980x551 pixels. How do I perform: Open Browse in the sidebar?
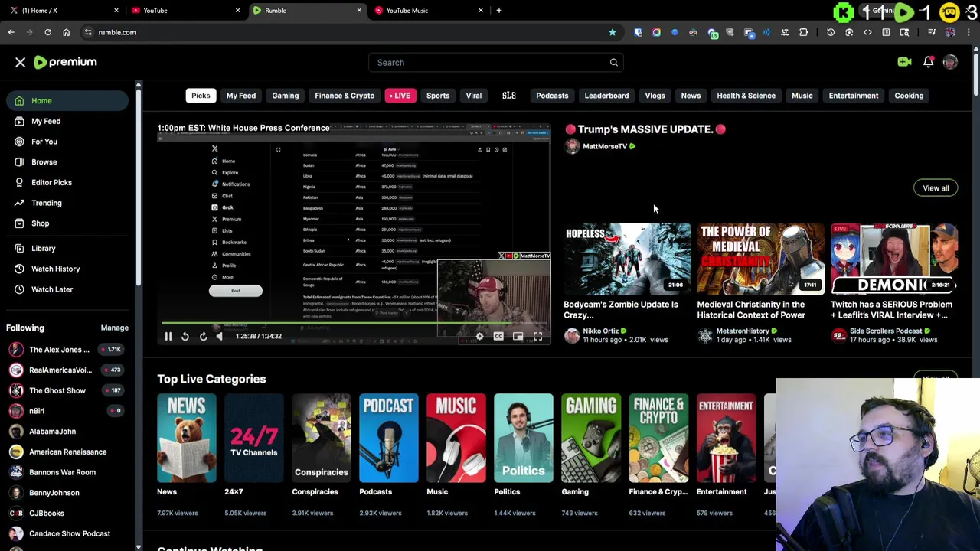point(67,162)
